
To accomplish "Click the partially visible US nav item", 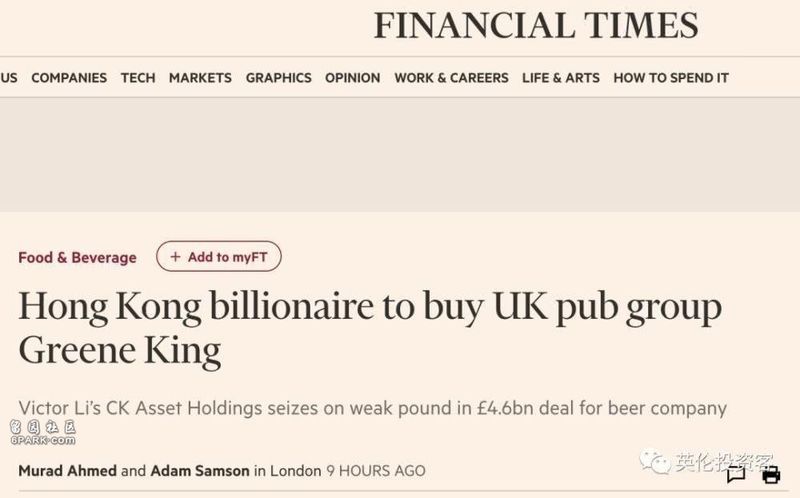I will coord(9,78).
